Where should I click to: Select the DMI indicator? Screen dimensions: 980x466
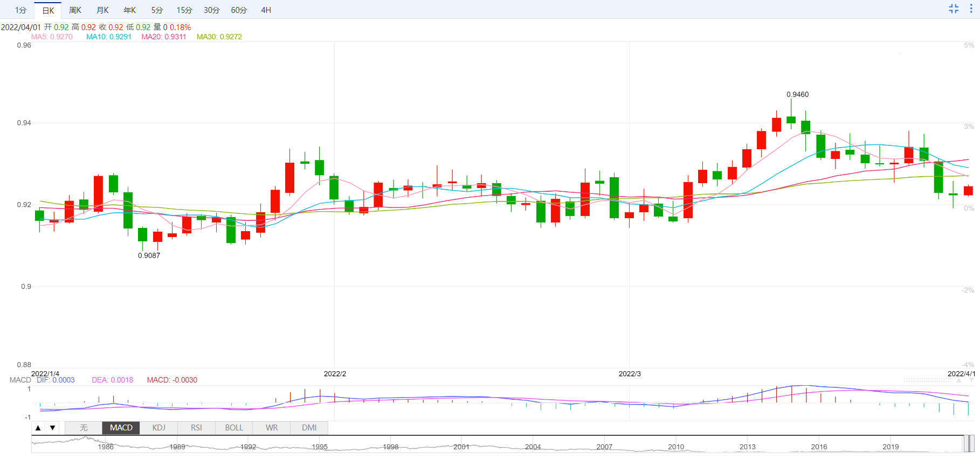tap(309, 428)
